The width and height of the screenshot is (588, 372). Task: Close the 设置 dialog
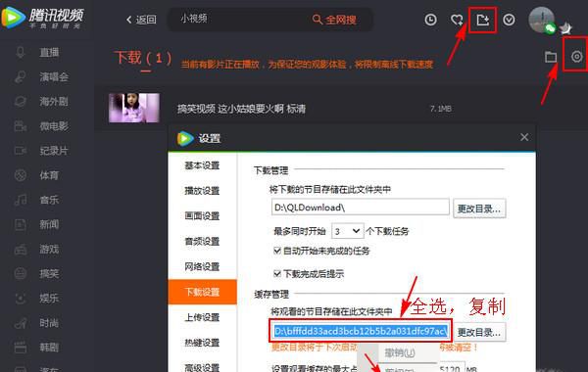click(524, 137)
